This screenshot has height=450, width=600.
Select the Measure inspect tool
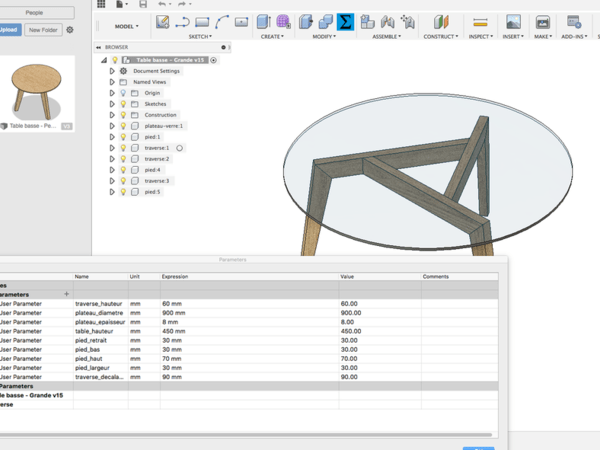tap(480, 23)
